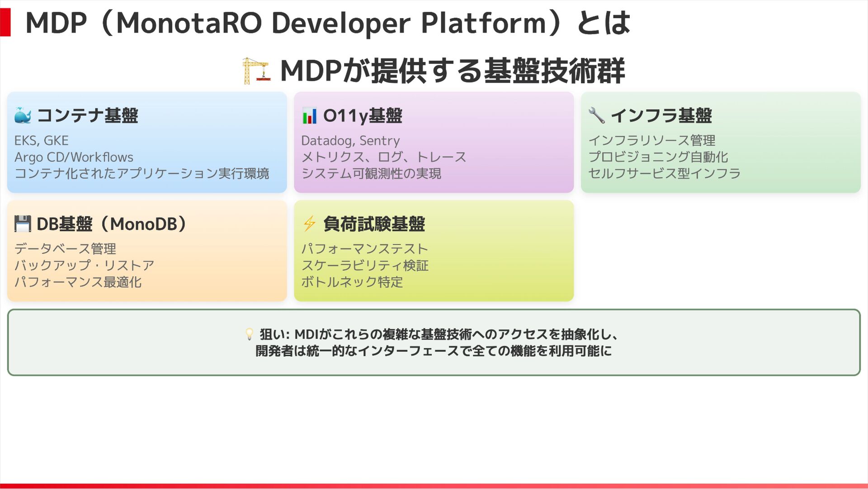Click the wrench icon next to インフラ基盤
This screenshot has height=489, width=868.
coord(597,116)
